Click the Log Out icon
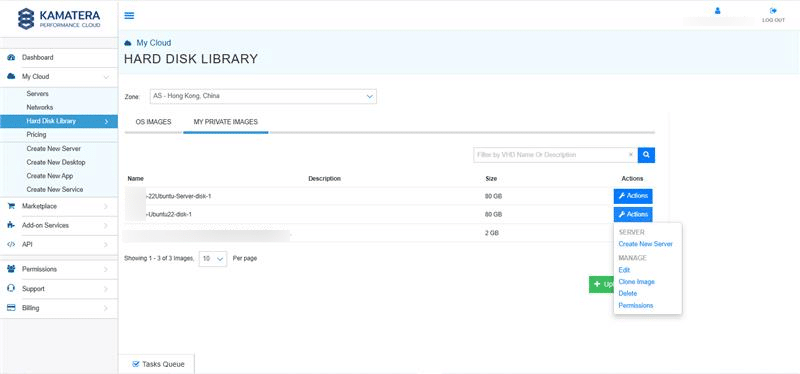The height and width of the screenshot is (374, 800). [x=773, y=11]
